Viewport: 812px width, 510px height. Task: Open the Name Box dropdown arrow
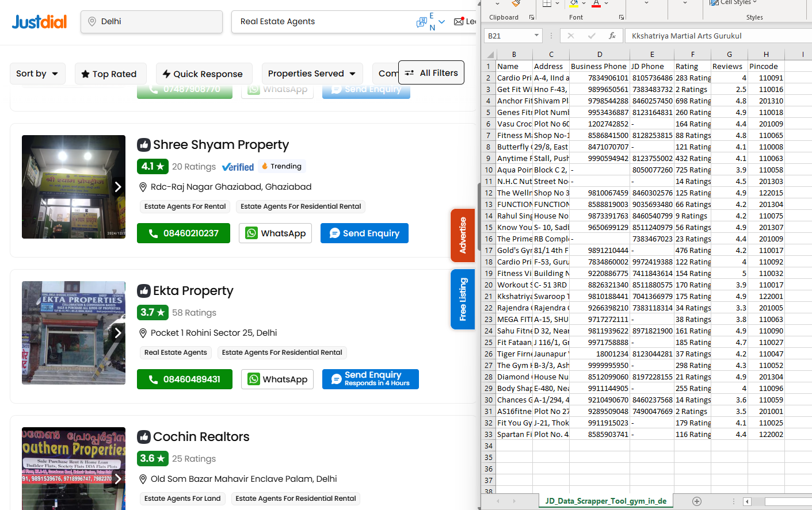coord(536,36)
